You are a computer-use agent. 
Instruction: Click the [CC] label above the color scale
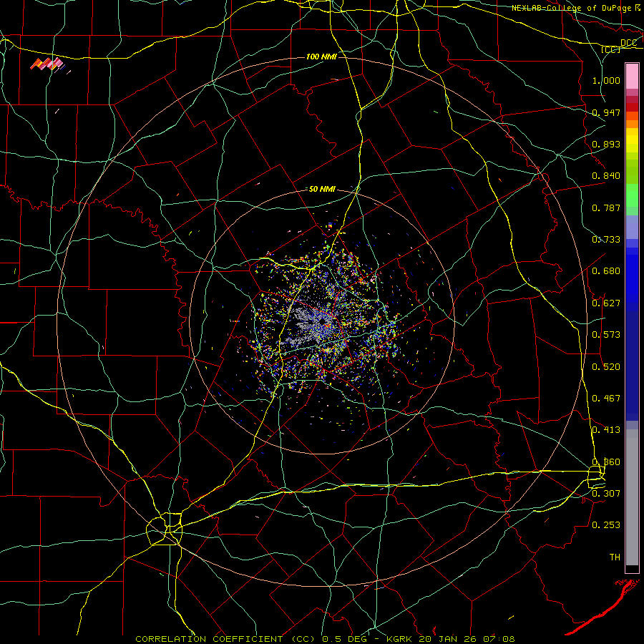pyautogui.click(x=611, y=49)
